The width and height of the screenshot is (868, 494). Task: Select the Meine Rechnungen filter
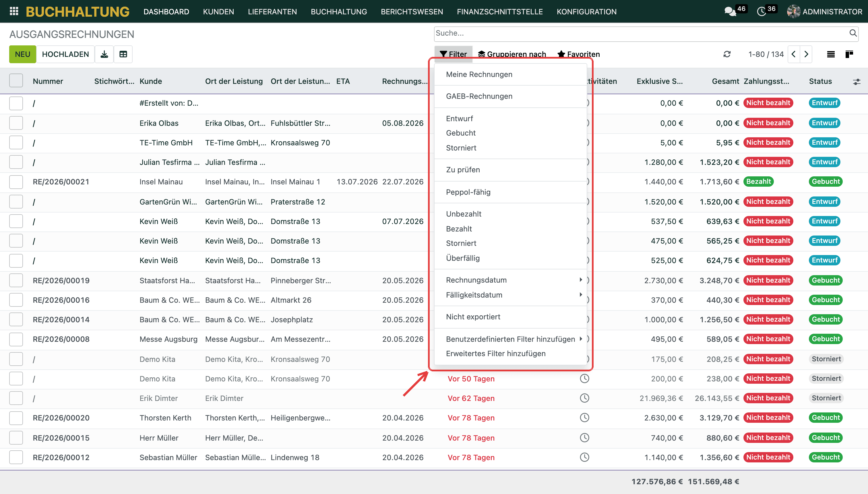510,75
